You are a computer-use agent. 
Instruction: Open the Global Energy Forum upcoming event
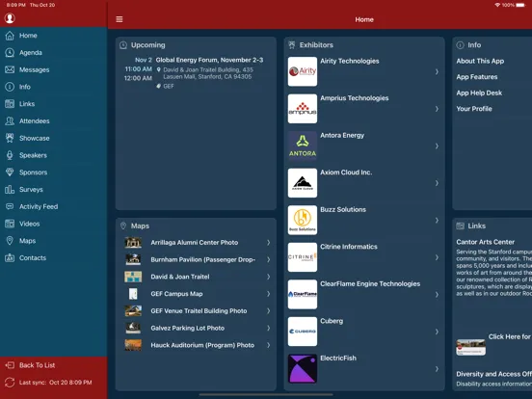click(x=196, y=72)
